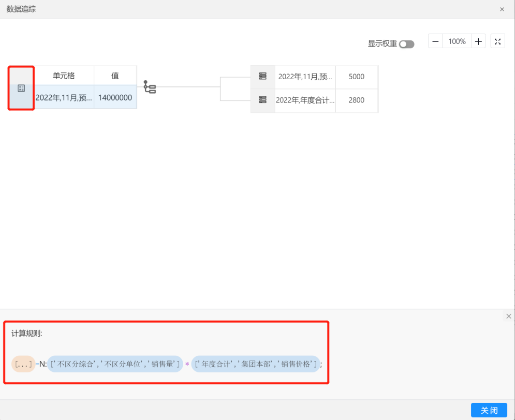Select the traced cell value 5000
The width and height of the screenshot is (515, 420).
click(356, 77)
